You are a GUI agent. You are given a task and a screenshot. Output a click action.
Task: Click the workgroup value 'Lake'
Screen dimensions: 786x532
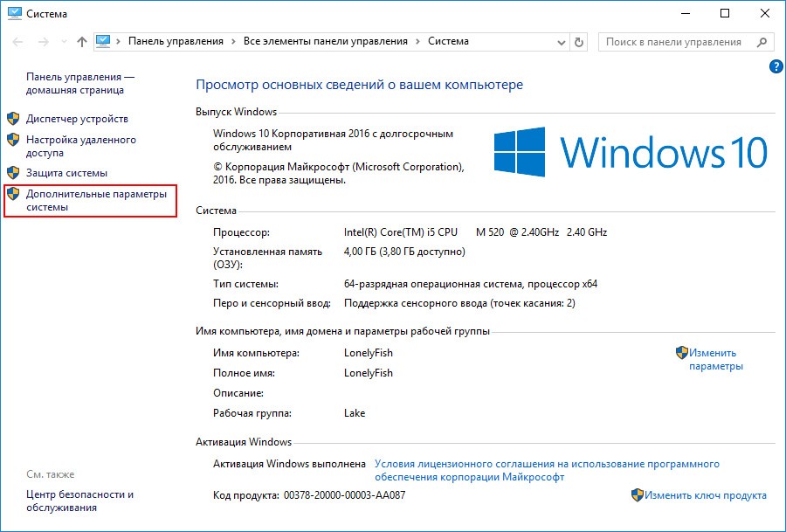355,413
